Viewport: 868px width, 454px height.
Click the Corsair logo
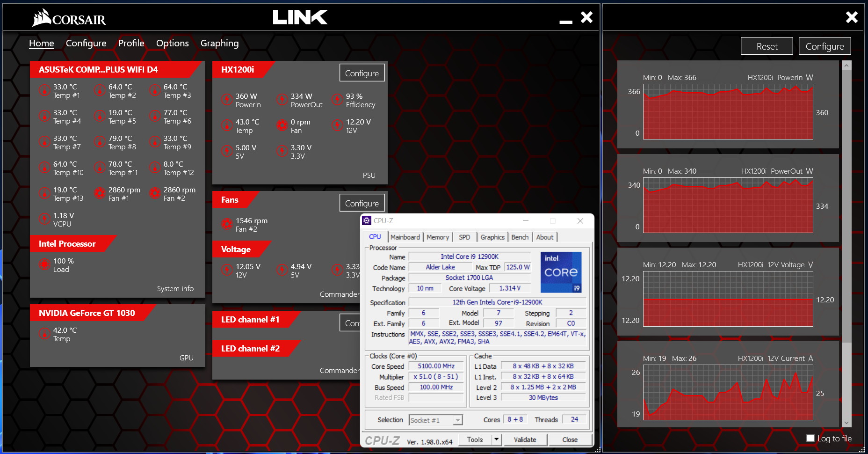click(69, 18)
